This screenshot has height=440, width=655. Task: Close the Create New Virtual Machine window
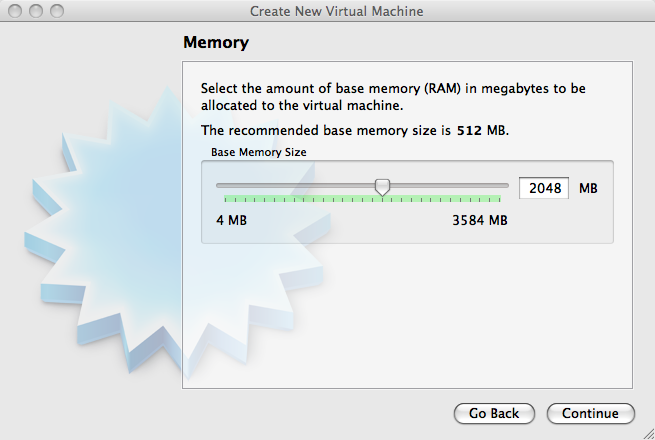click(x=14, y=12)
